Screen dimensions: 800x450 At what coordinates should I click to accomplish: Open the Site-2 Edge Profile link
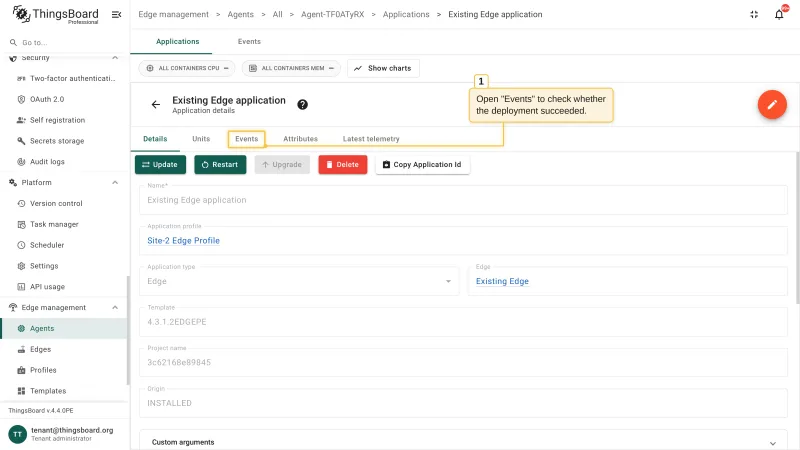183,240
